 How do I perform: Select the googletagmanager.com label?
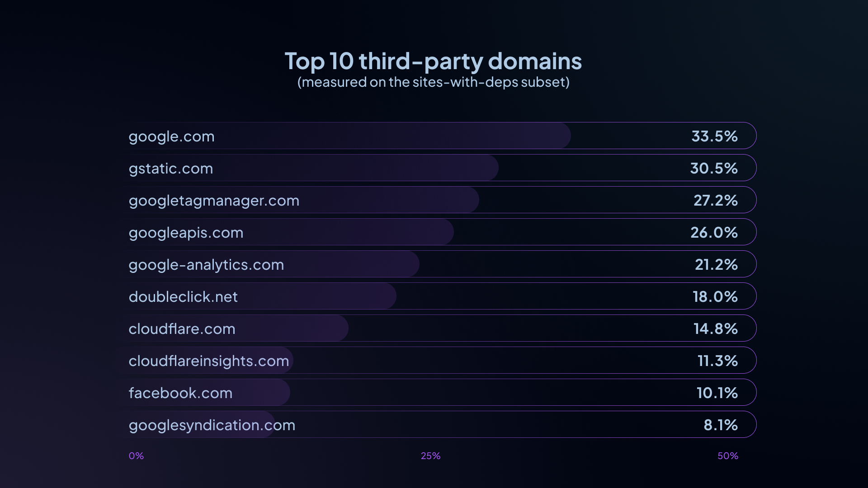[x=214, y=201]
